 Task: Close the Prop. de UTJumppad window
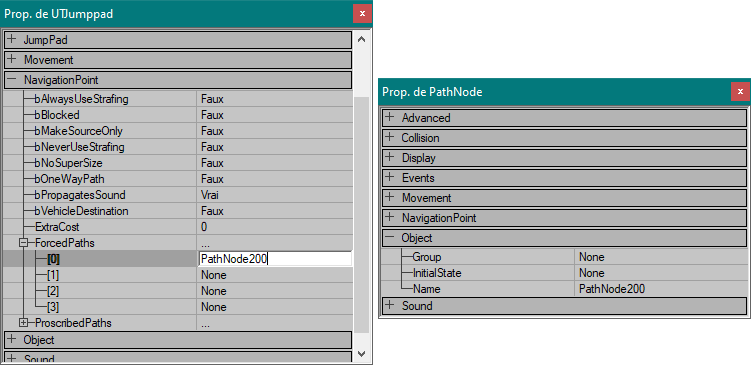tap(362, 13)
